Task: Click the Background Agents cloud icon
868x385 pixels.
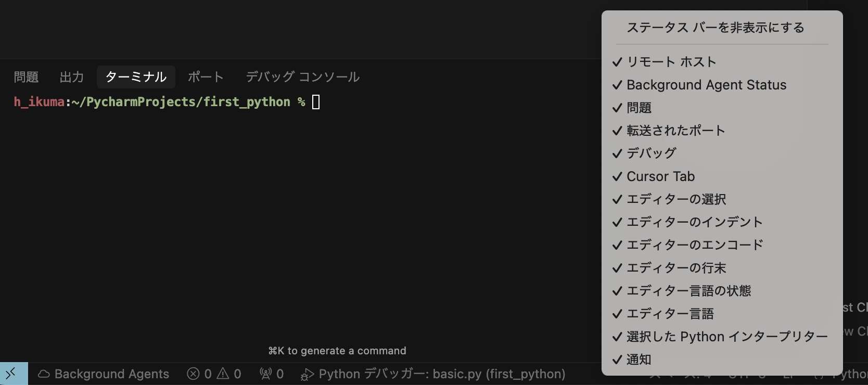Action: point(44,374)
